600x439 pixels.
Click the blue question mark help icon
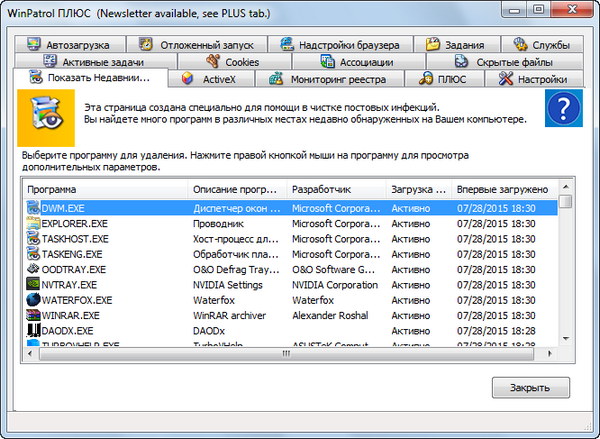[x=564, y=109]
